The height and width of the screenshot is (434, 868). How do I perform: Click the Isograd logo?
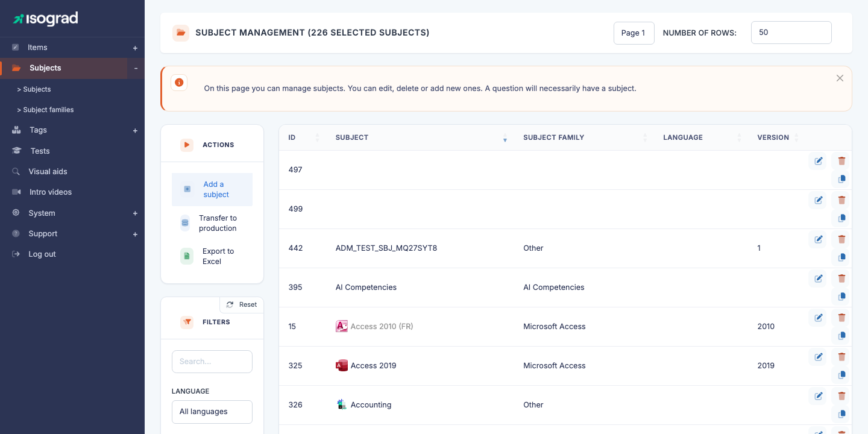pyautogui.click(x=46, y=19)
